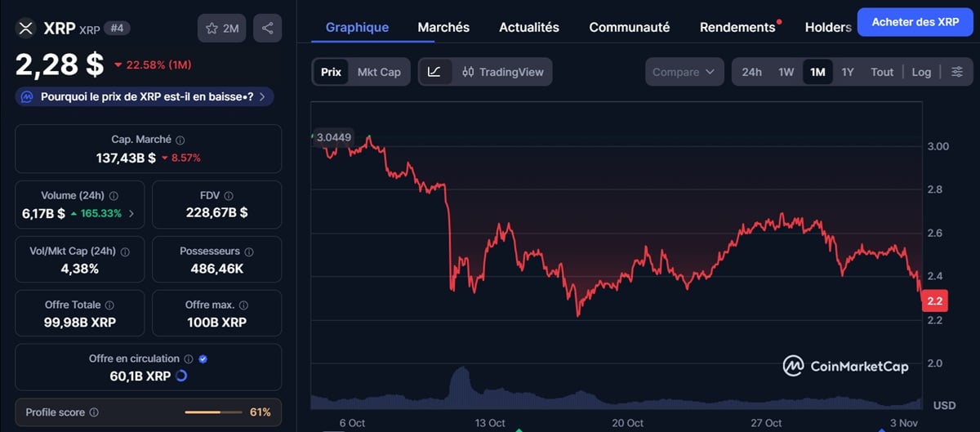Open 'Pourquoi le prix de XRP est-il en baisse' link
980x432 pixels.
tap(146, 96)
